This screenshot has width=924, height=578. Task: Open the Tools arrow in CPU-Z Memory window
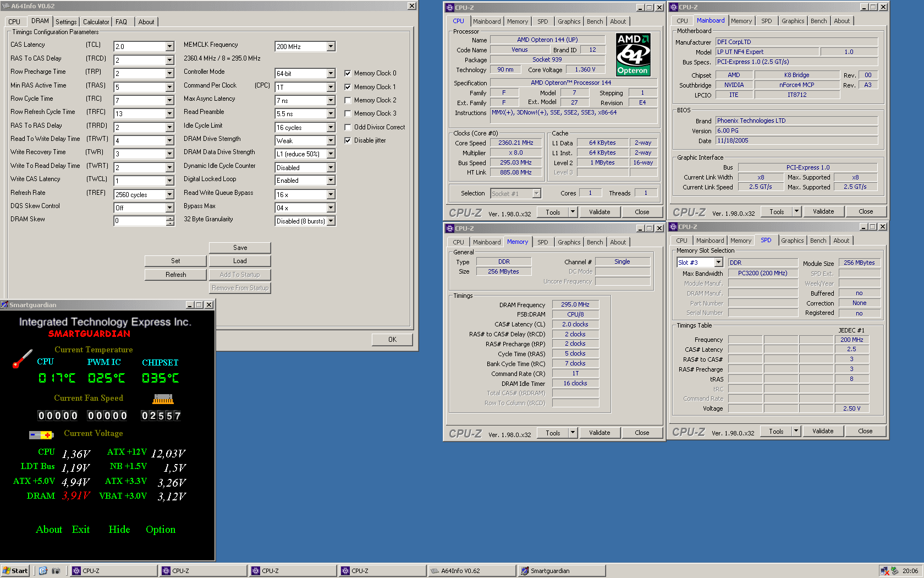pos(573,433)
